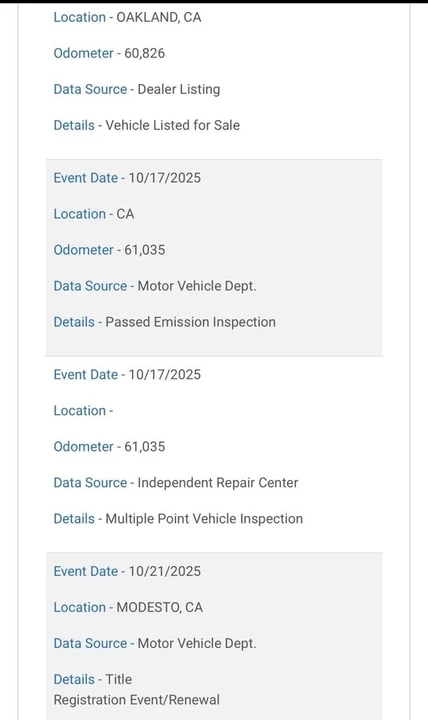Click Motor Vehicle Dept. under Modesto event
The image size is (428, 720).
[197, 643]
